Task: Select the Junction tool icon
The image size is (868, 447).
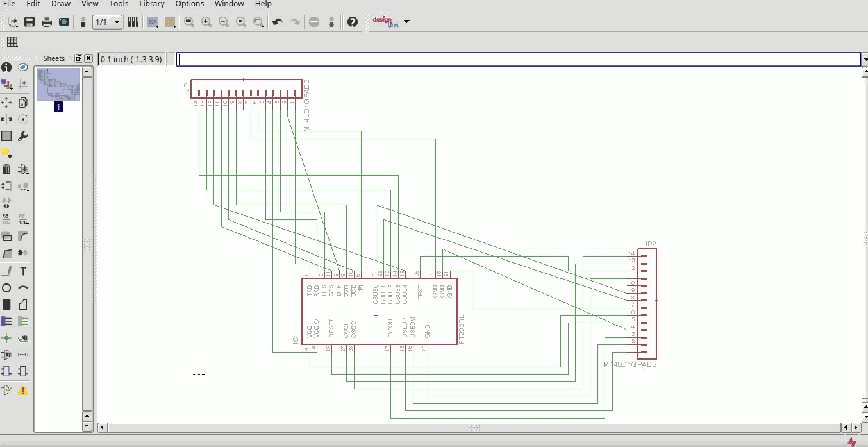Action: tap(6, 338)
